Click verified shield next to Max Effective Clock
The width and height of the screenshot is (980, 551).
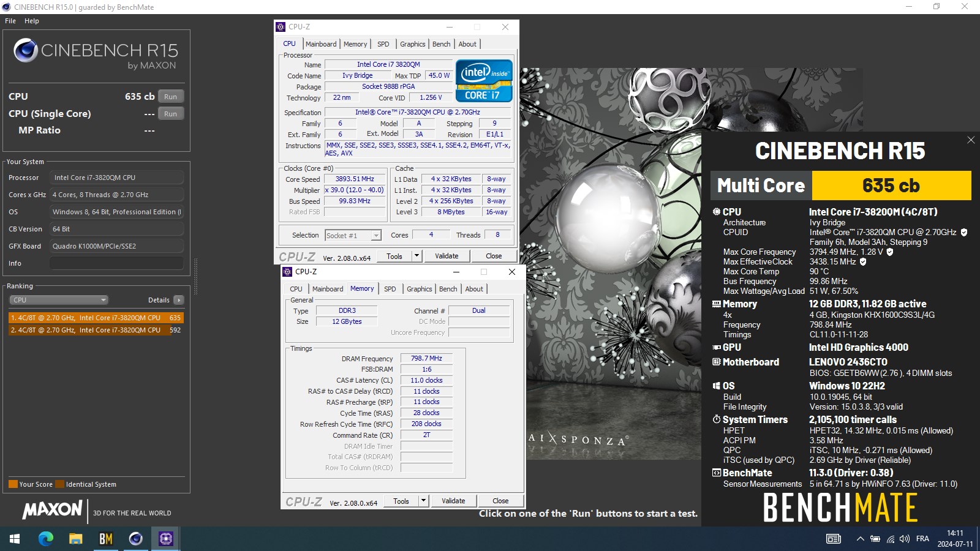point(863,261)
